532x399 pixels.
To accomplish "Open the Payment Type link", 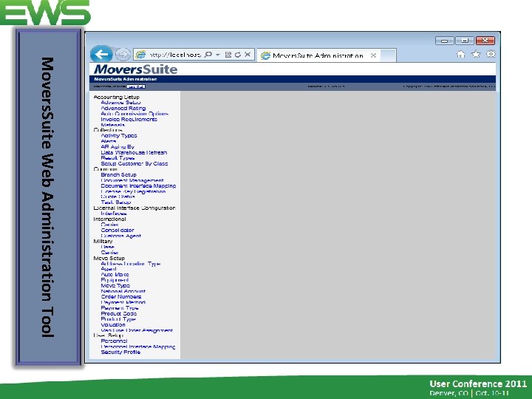I will click(x=120, y=308).
